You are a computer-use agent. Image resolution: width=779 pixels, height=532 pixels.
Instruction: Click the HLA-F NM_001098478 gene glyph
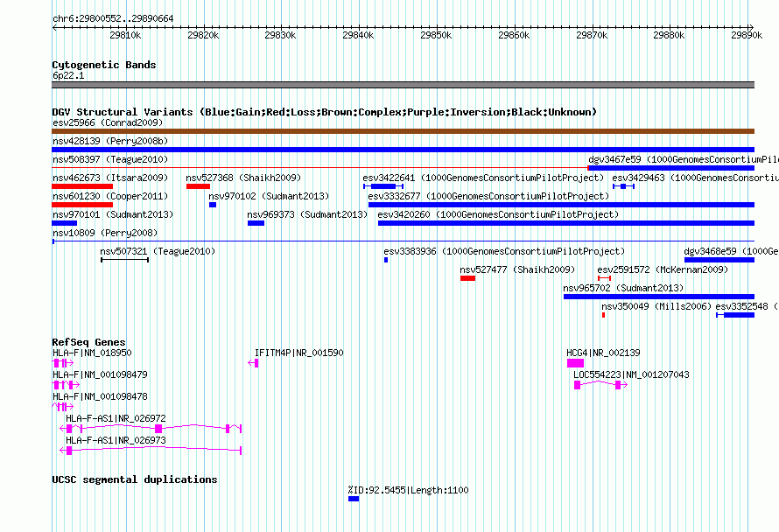click(63, 407)
